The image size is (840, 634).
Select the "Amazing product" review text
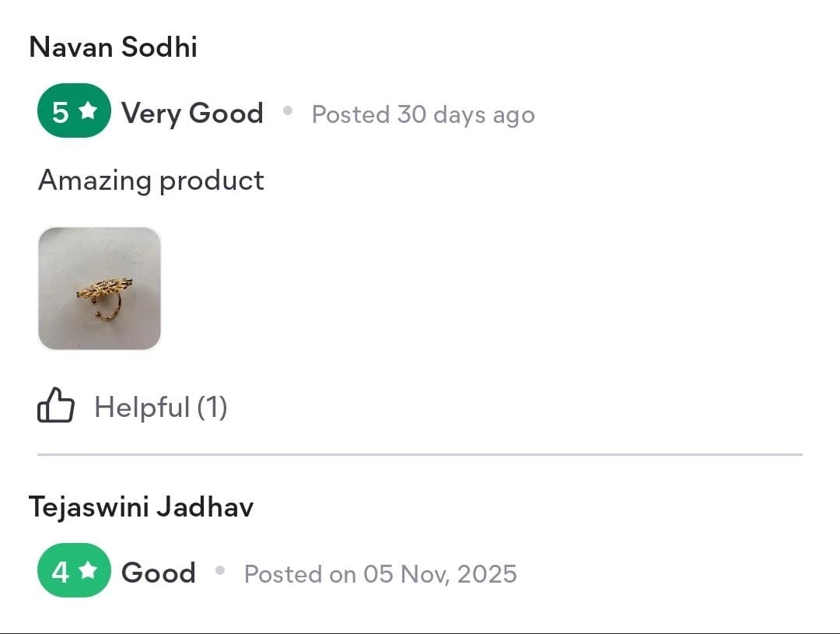[151, 180]
